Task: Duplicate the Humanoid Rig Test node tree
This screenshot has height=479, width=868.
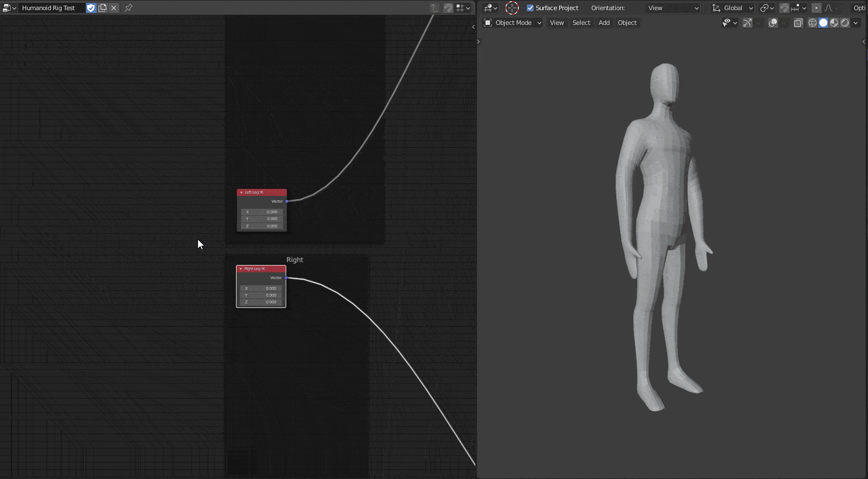Action: 102,8
